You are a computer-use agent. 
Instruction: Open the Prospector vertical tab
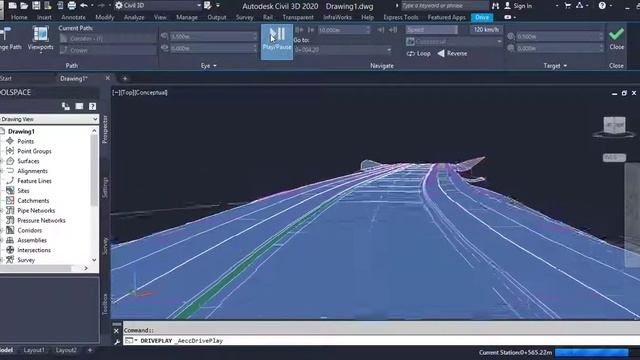point(105,129)
